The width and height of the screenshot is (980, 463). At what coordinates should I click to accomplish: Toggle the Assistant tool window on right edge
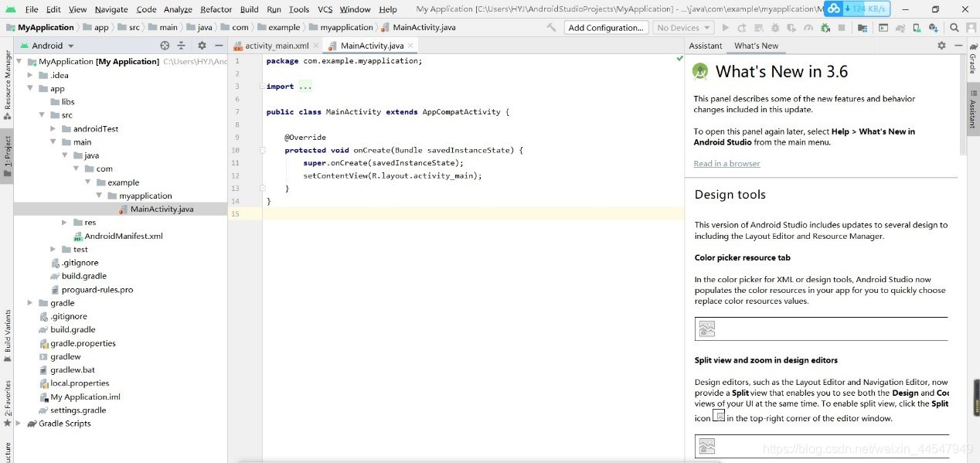point(973,111)
